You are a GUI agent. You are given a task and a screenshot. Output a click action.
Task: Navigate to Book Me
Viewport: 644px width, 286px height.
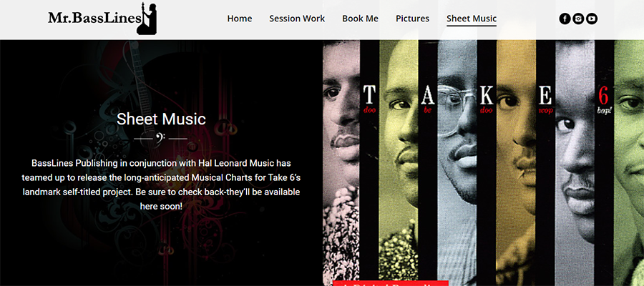(360, 19)
